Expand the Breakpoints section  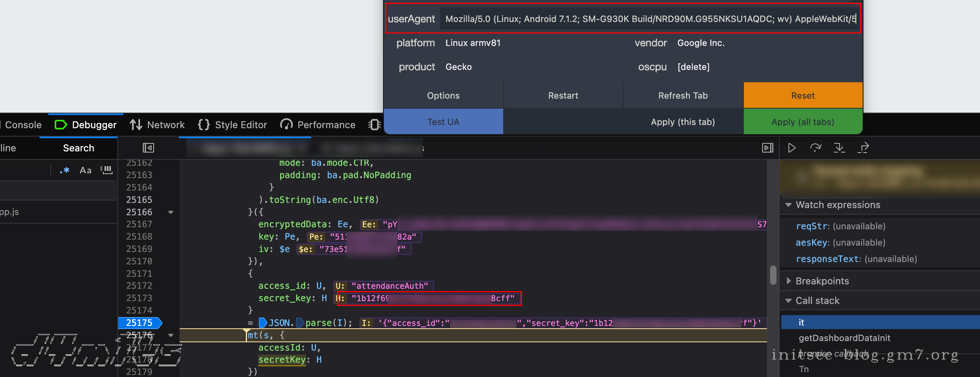click(788, 281)
